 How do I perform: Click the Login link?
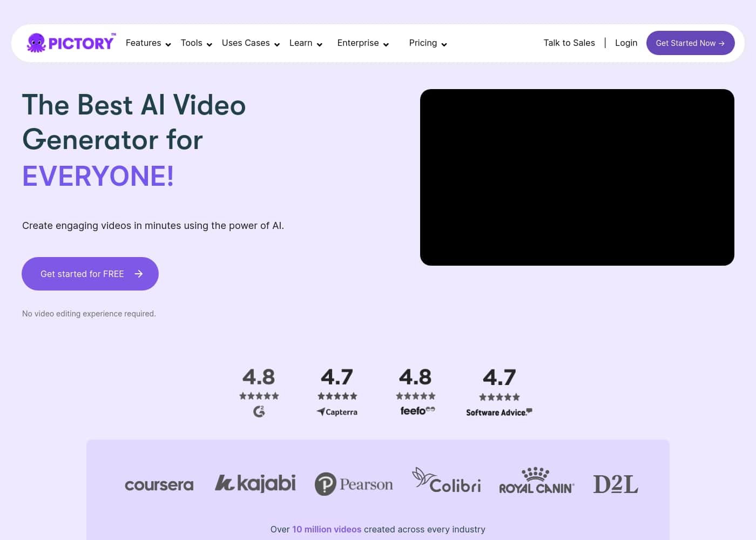[626, 43]
